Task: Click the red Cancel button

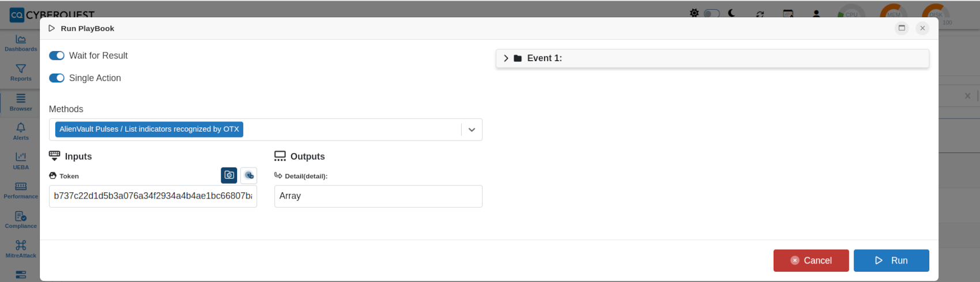Action: [x=811, y=261]
